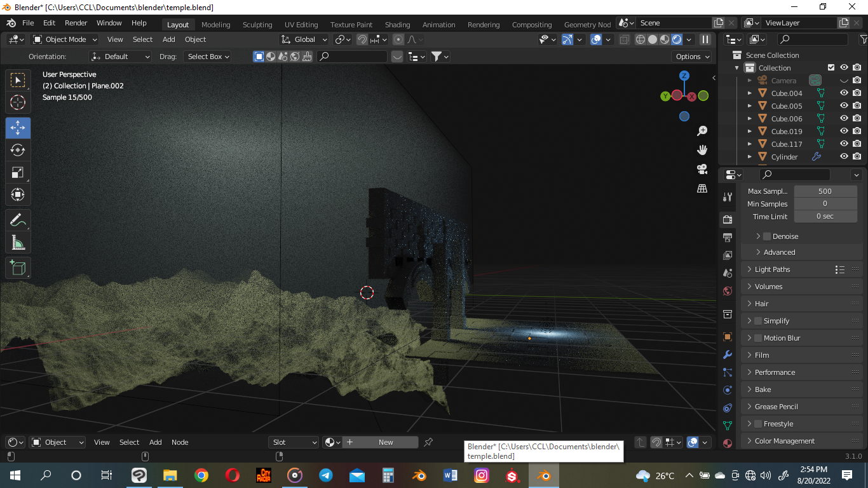Open the Object properties tab
This screenshot has height=488, width=868.
pos(728,337)
